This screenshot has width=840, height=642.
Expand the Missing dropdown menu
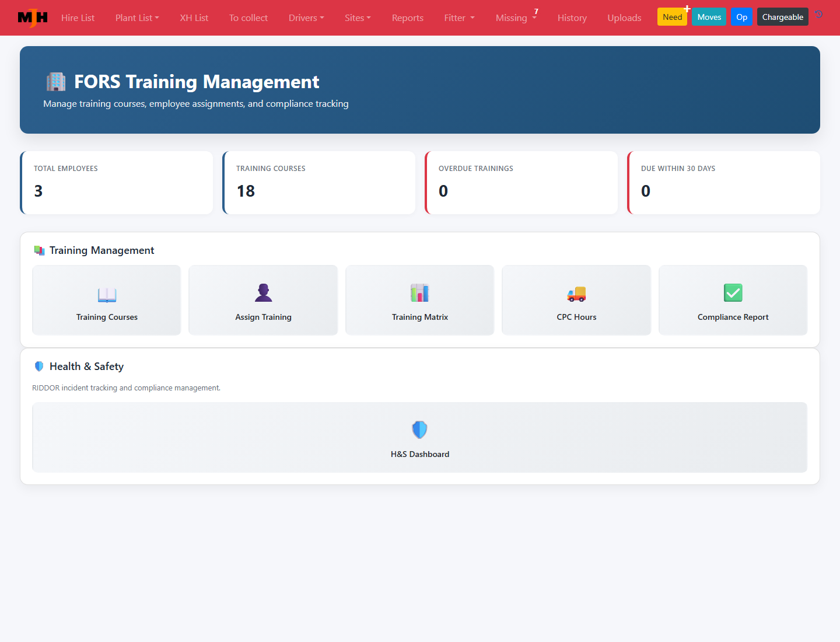point(516,18)
